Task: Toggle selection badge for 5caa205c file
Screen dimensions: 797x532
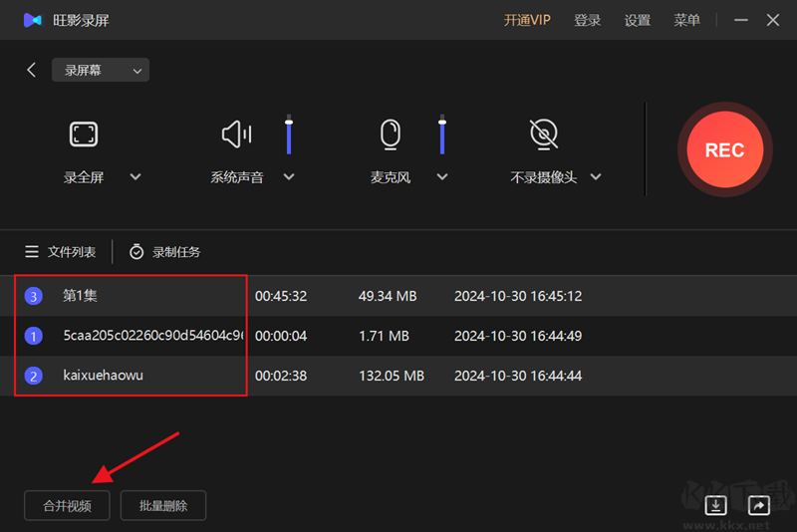Action: point(34,337)
